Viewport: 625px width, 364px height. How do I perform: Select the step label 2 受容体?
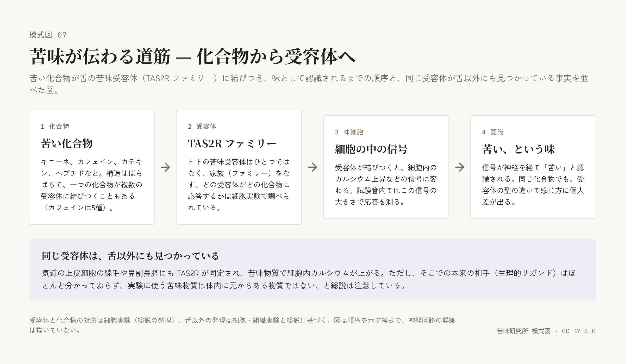(202, 126)
